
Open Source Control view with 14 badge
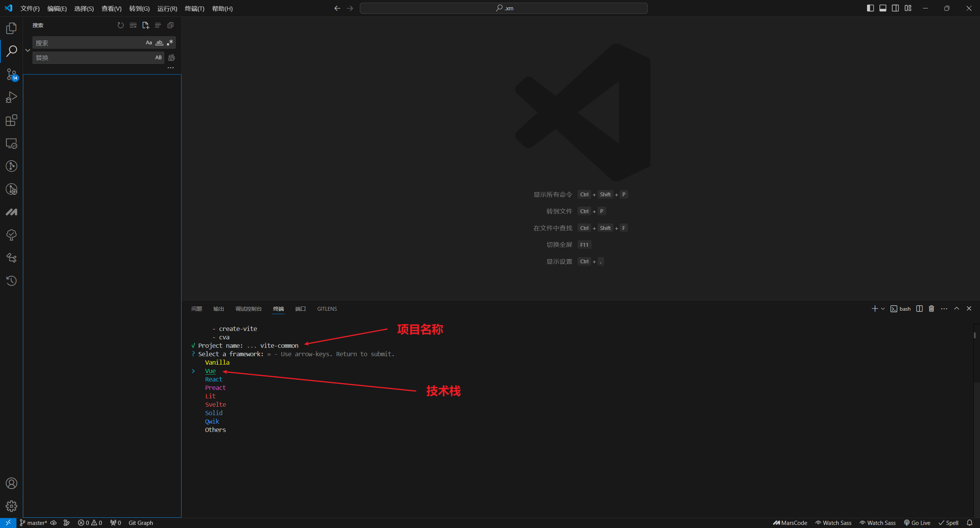pos(11,74)
